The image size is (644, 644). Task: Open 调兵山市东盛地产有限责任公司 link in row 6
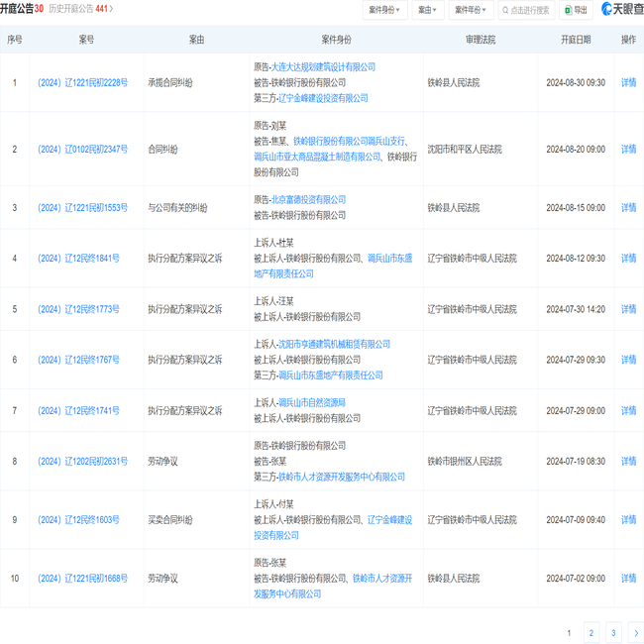(331, 376)
